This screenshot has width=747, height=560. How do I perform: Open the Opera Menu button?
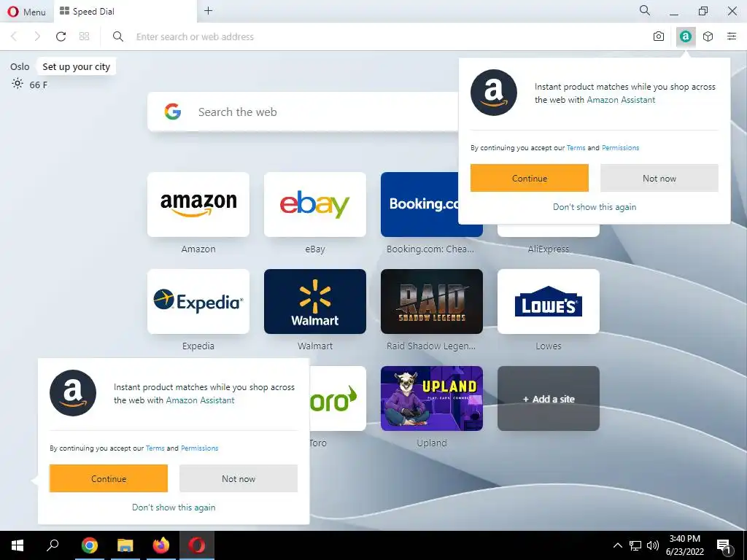[27, 12]
